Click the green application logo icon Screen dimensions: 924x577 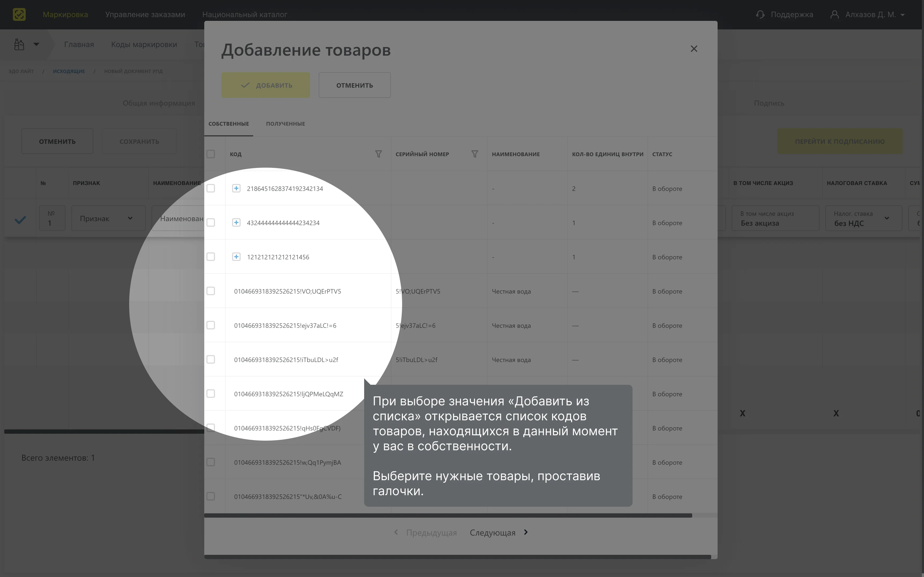click(19, 14)
